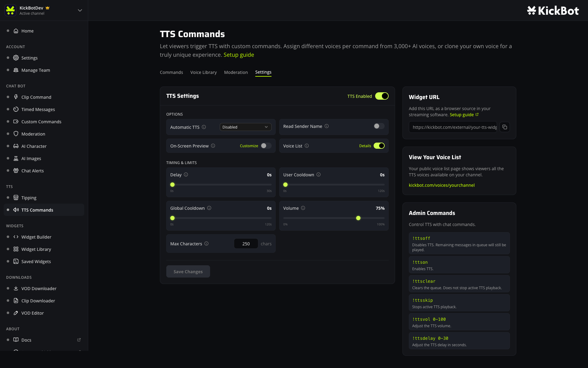Screen dimensions: 588x368
Task: Click info icon beside Read Sender Name
Action: pyautogui.click(x=327, y=126)
